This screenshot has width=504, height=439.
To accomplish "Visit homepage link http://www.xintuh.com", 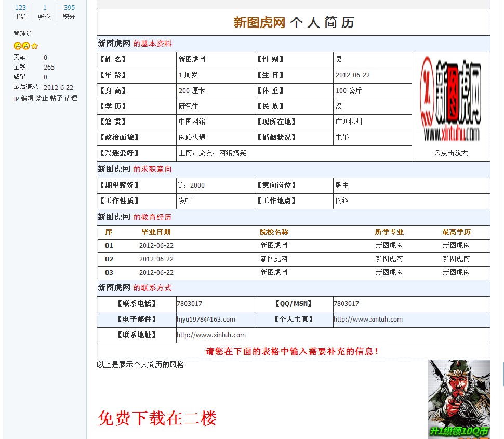I will [370, 320].
